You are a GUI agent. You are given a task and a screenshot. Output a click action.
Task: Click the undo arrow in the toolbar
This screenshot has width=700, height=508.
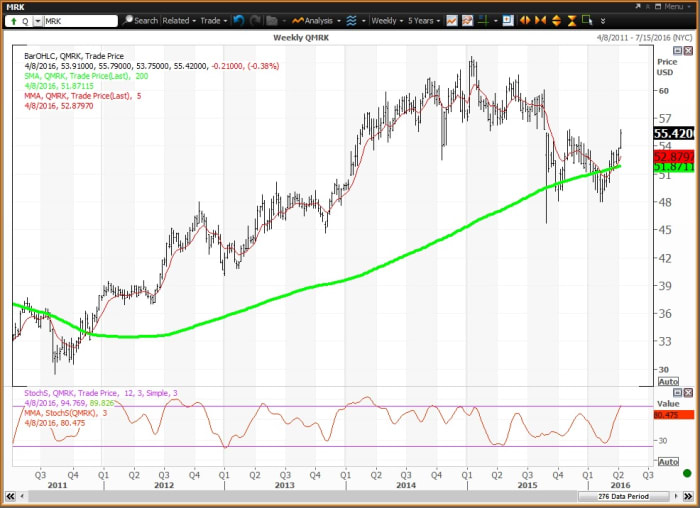coord(235,20)
